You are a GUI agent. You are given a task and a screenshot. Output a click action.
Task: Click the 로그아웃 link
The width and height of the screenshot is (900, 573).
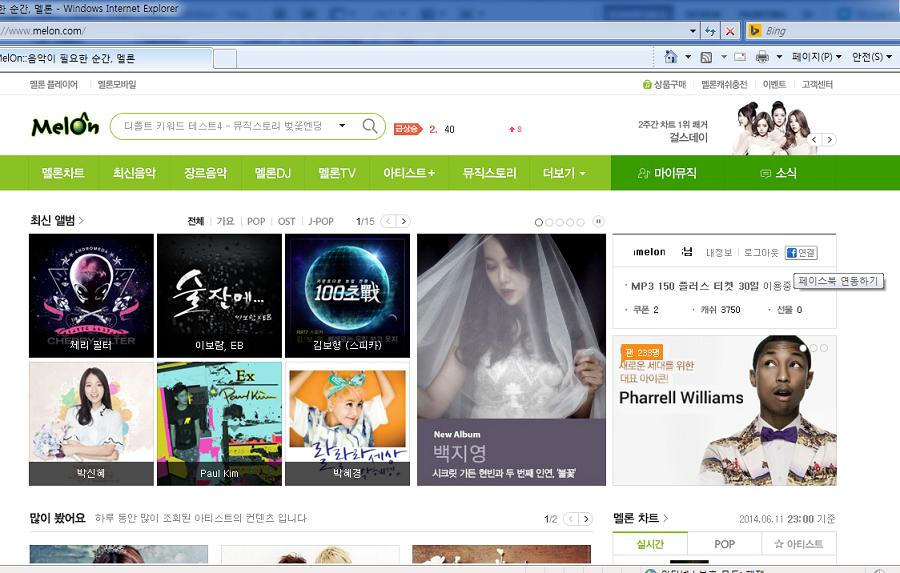pos(760,253)
